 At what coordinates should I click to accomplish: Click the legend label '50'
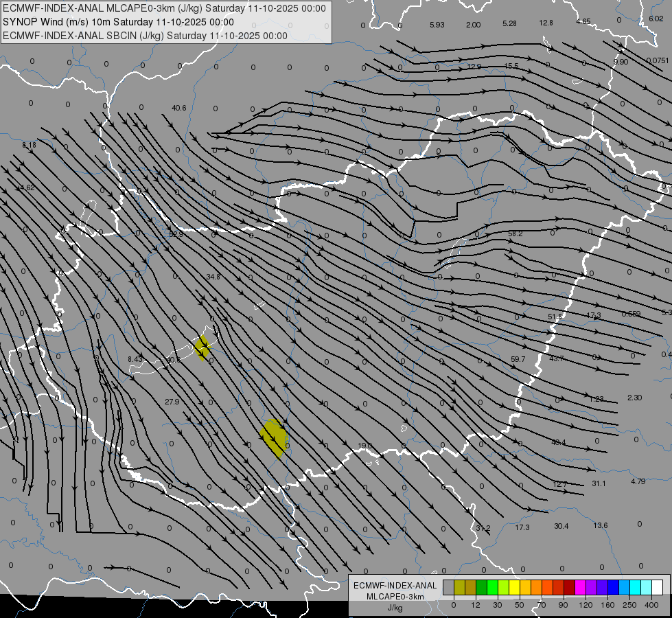click(x=519, y=605)
